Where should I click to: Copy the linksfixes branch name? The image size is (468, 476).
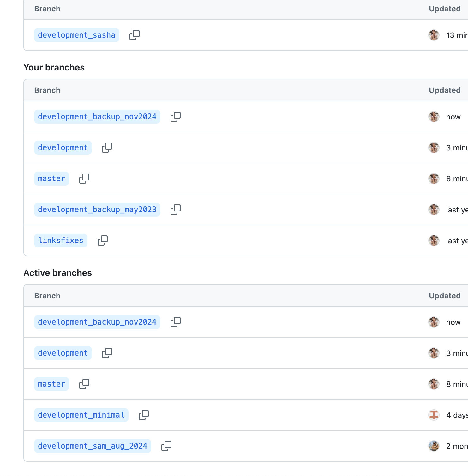(x=103, y=241)
